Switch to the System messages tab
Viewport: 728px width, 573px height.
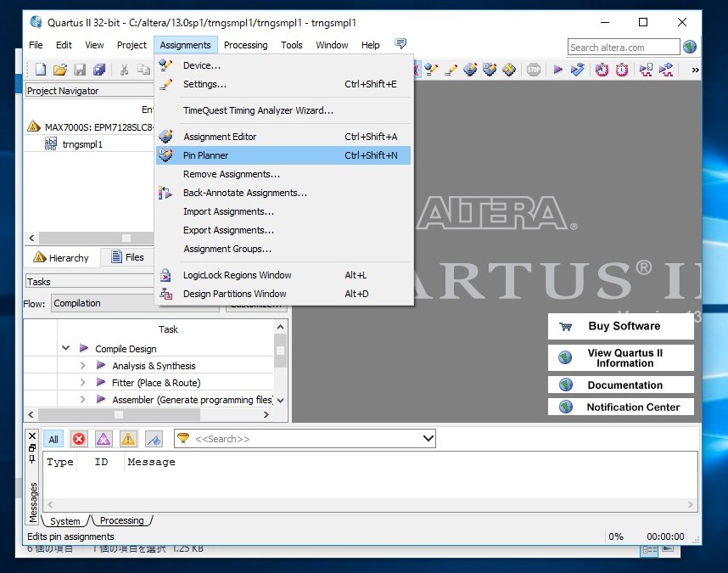(65, 521)
